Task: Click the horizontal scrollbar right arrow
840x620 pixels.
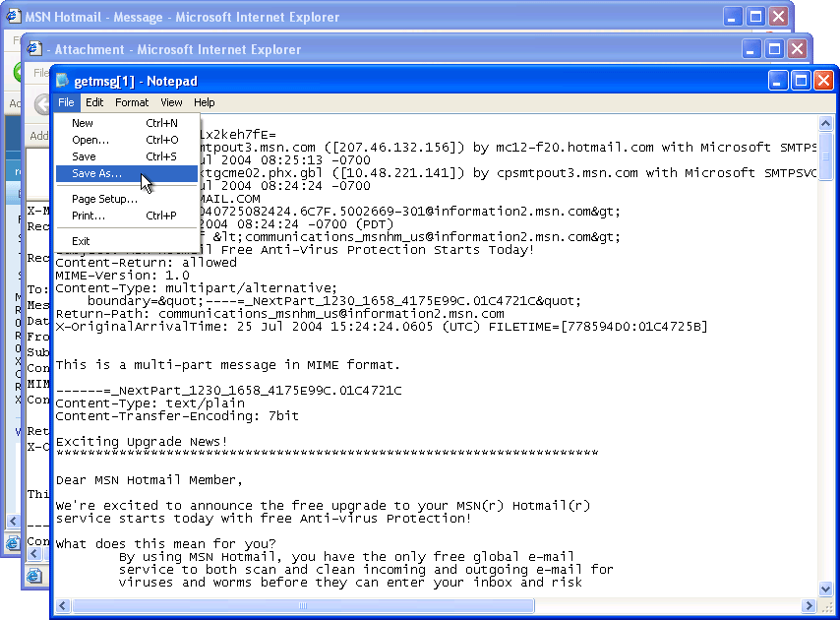Action: click(810, 605)
